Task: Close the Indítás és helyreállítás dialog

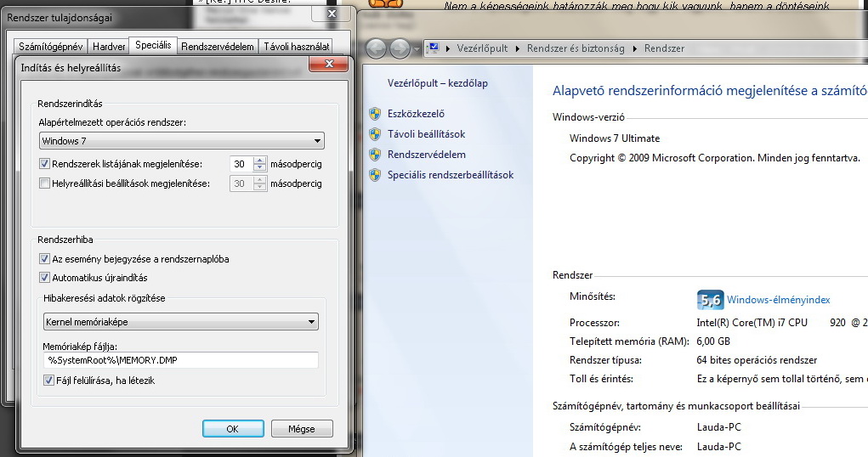Action: pos(329,65)
